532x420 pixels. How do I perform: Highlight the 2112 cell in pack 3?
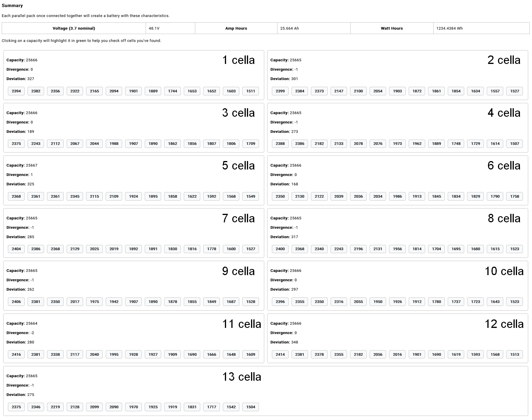(55, 143)
